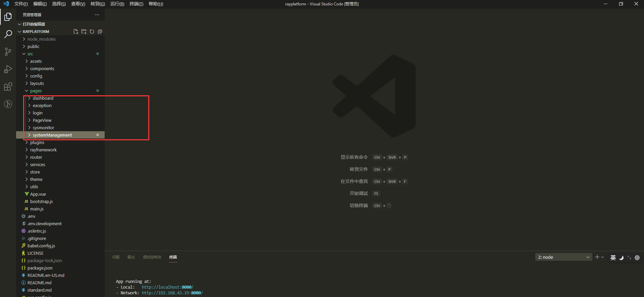Open Run and Debug view
The image size is (644, 297).
pyautogui.click(x=8, y=69)
